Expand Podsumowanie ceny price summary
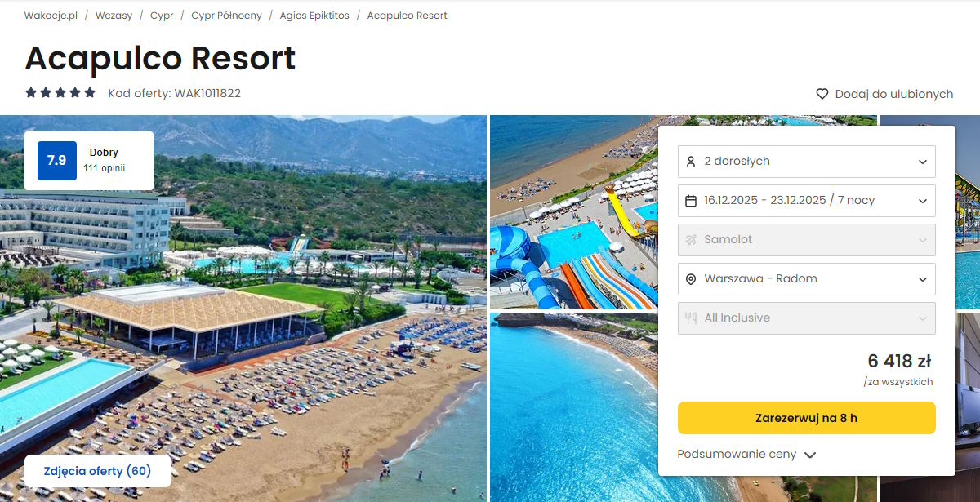 click(746, 455)
